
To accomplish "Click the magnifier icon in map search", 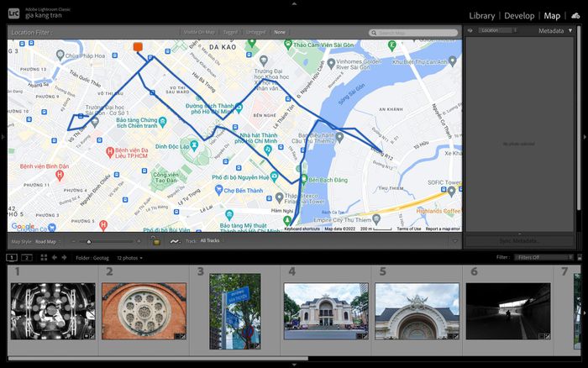I will coord(374,33).
